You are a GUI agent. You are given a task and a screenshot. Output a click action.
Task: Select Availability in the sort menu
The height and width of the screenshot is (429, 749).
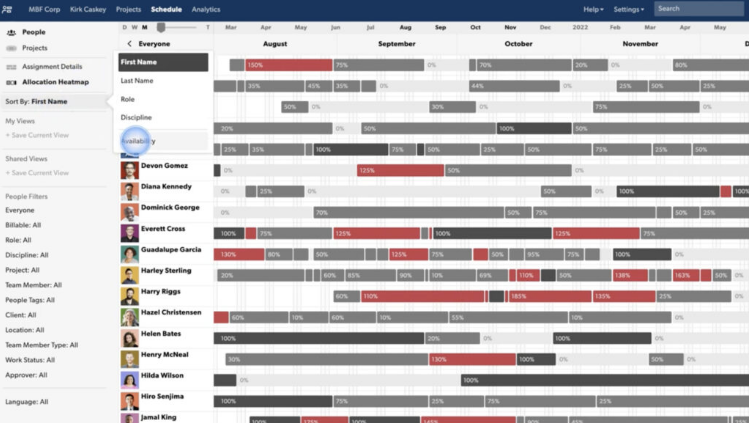pyautogui.click(x=138, y=142)
